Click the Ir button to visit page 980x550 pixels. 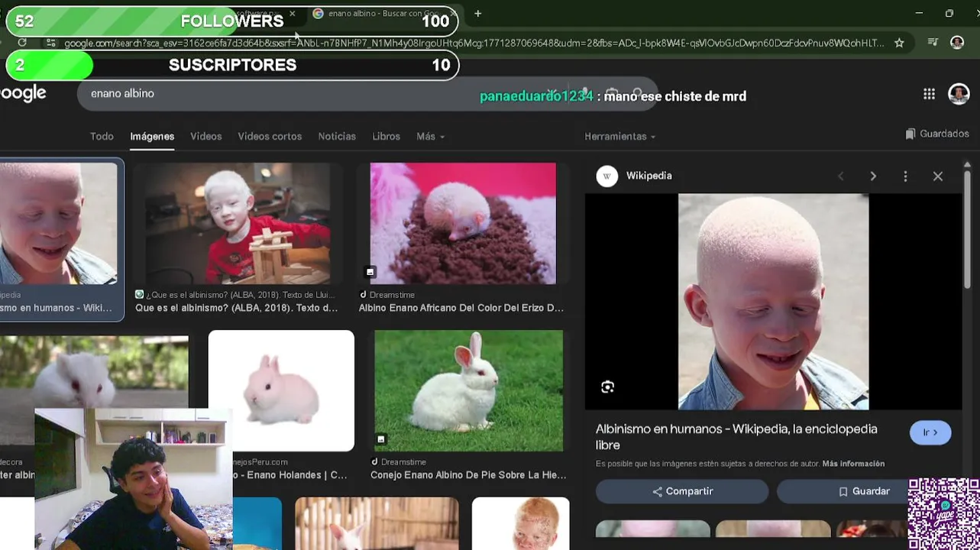pos(930,432)
